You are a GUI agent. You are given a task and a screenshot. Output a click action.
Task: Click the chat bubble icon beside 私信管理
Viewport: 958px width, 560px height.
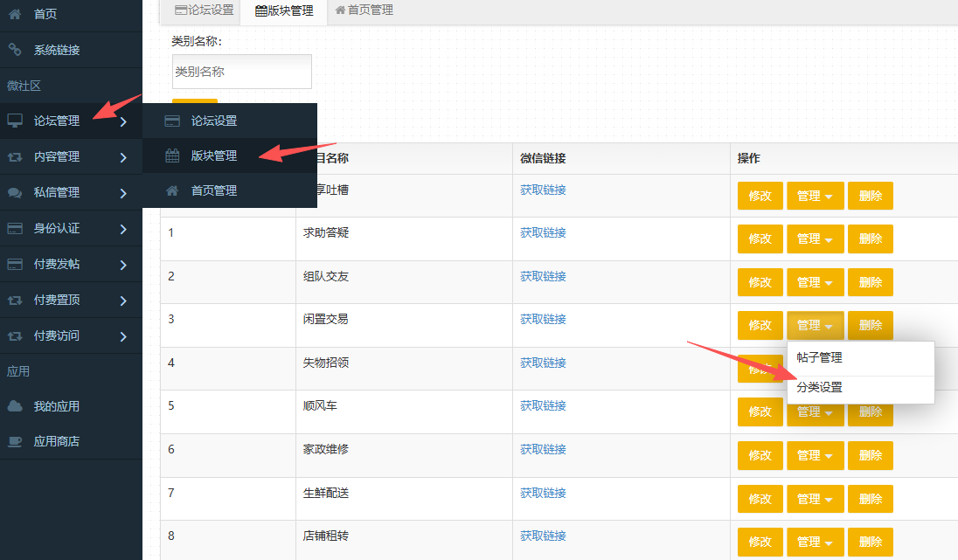pyautogui.click(x=15, y=193)
